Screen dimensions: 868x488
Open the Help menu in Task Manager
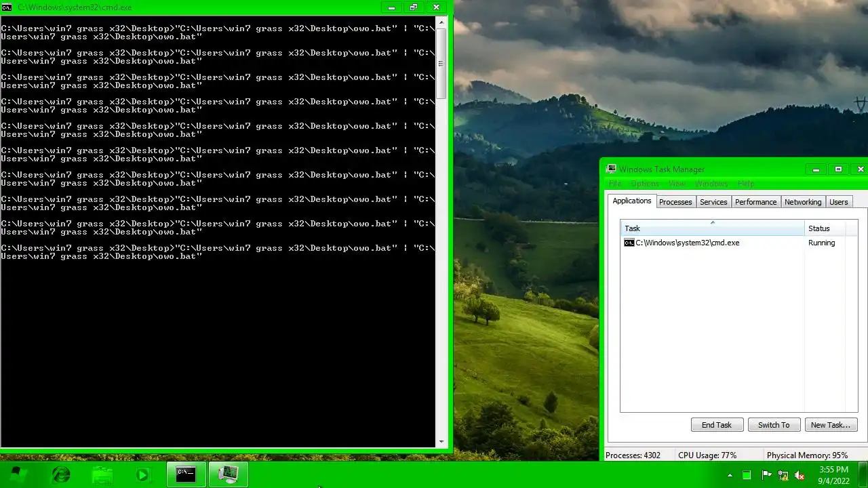[745, 184]
